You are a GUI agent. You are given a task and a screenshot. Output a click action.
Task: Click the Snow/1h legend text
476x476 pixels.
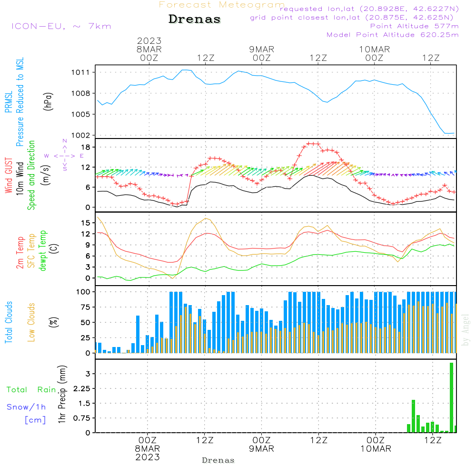pos(26,407)
